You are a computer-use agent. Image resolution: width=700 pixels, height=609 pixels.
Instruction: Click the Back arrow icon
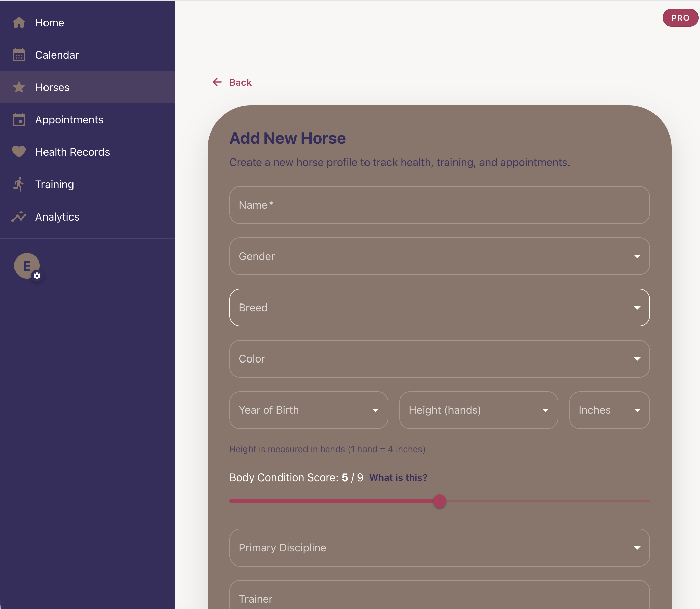[x=217, y=82]
